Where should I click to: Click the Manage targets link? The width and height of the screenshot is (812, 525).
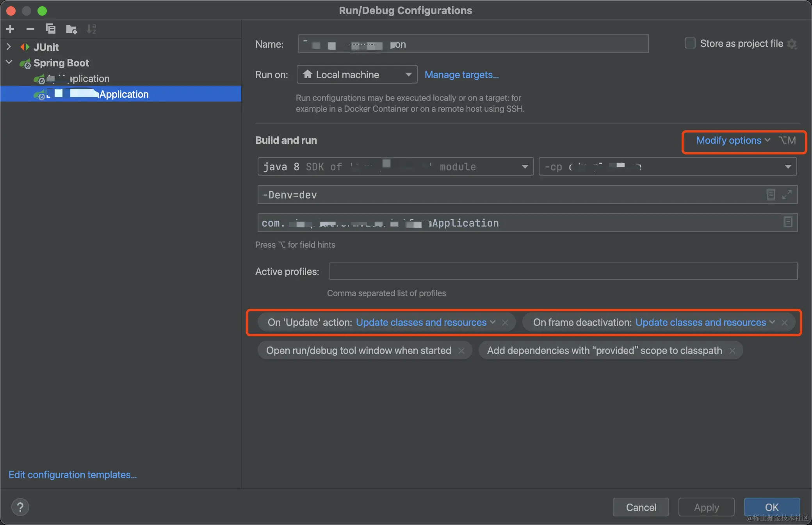tap(461, 75)
